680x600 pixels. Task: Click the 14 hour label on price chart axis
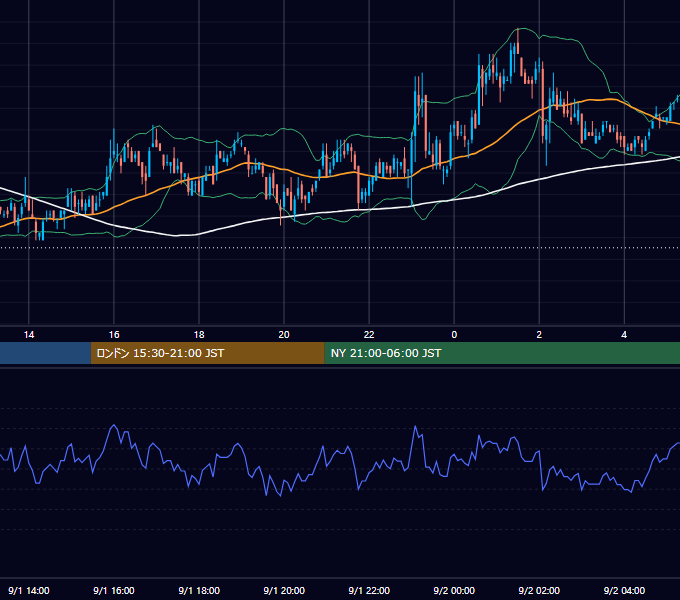click(x=29, y=335)
